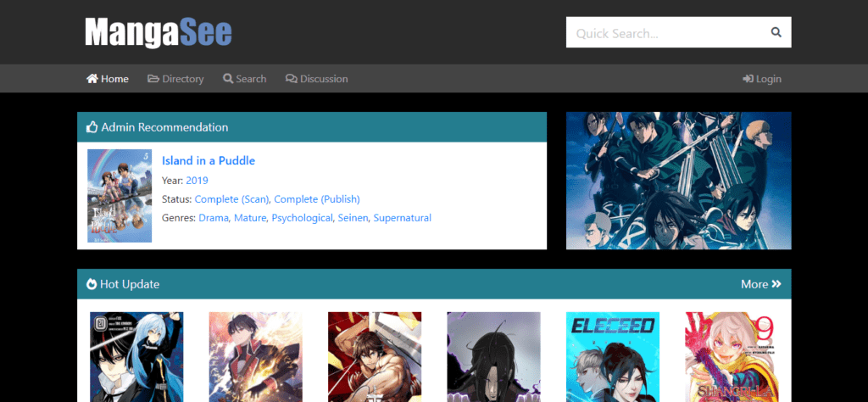Click the Hot Update heading text

pos(130,284)
